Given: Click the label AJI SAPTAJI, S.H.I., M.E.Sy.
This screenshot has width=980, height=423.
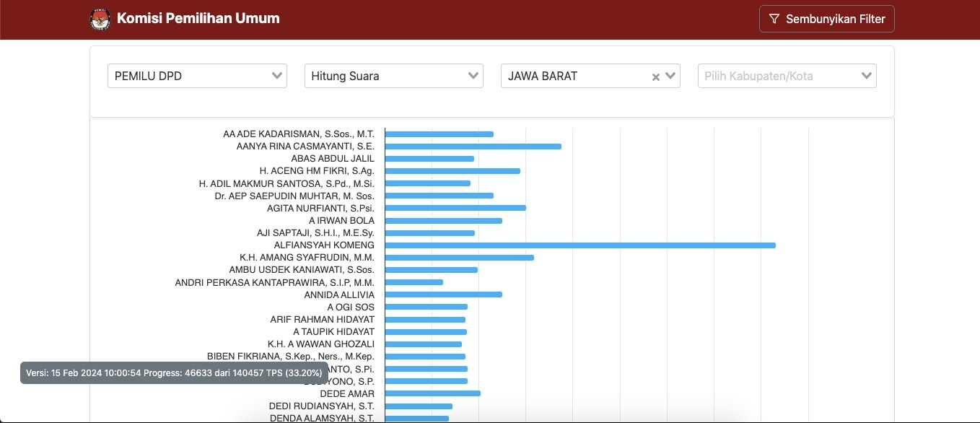Looking at the screenshot, I should pyautogui.click(x=315, y=232).
